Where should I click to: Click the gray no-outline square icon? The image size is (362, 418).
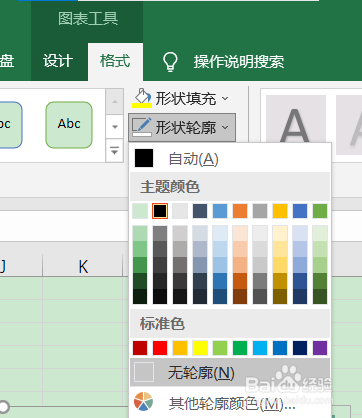pyautogui.click(x=144, y=372)
